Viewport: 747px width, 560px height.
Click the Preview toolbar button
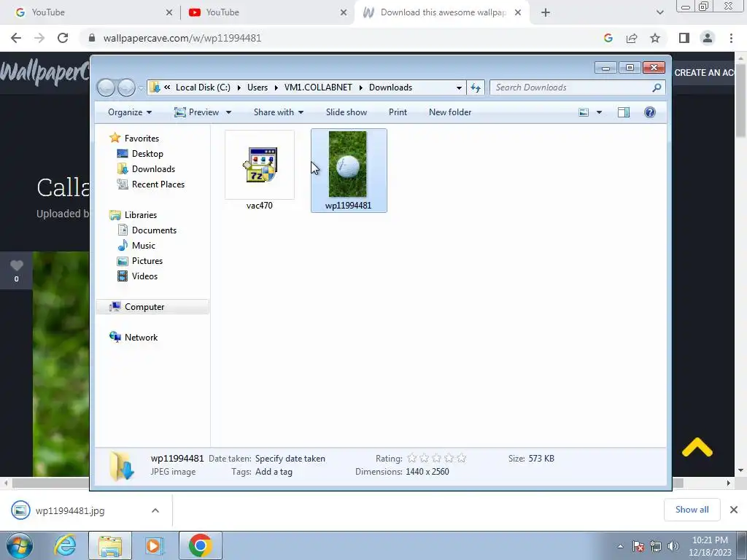(197, 112)
